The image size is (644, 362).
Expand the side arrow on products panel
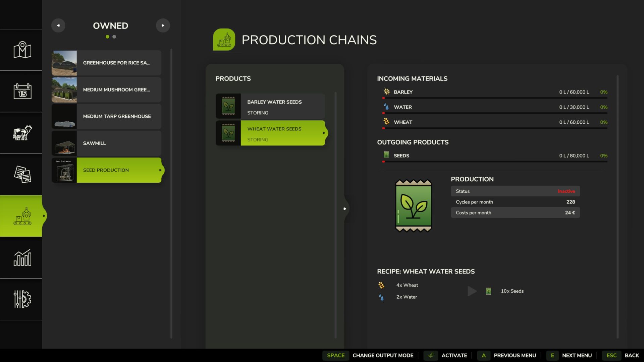344,209
